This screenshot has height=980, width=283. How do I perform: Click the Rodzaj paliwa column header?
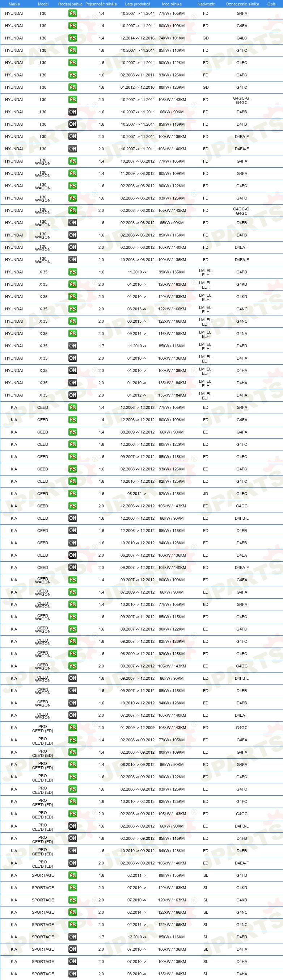coord(70,4)
